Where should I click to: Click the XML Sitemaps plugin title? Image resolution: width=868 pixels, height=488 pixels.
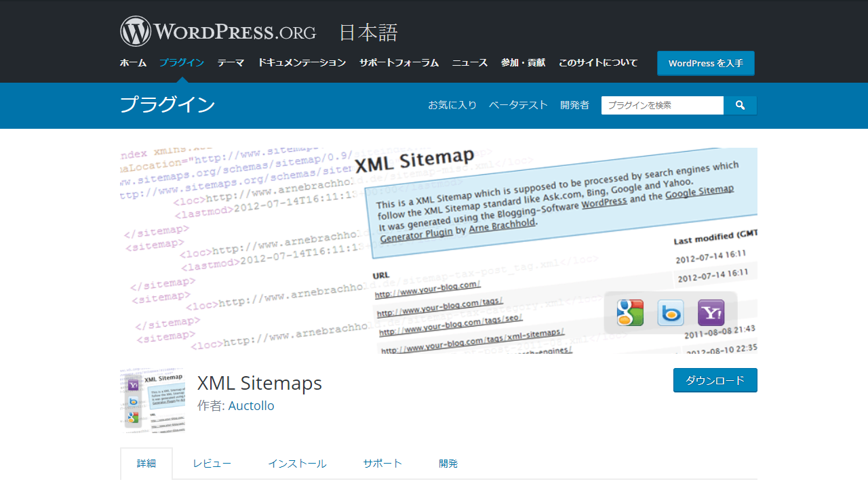(260, 383)
